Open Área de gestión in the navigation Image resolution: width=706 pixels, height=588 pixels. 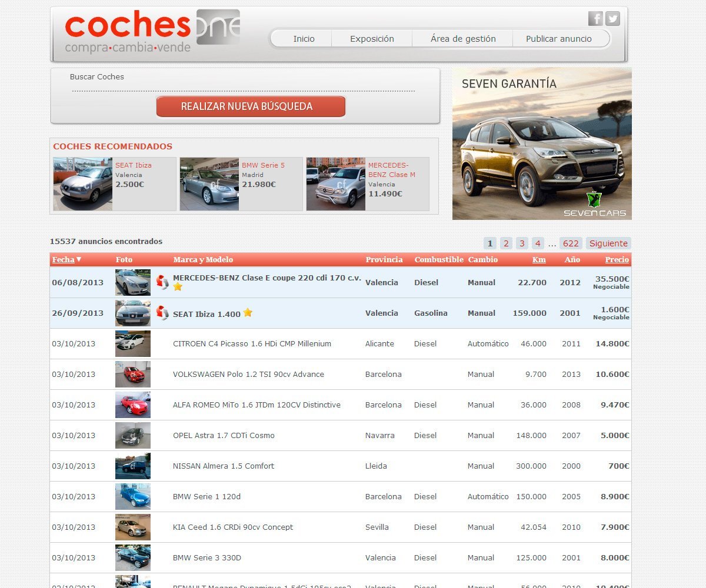pyautogui.click(x=463, y=39)
